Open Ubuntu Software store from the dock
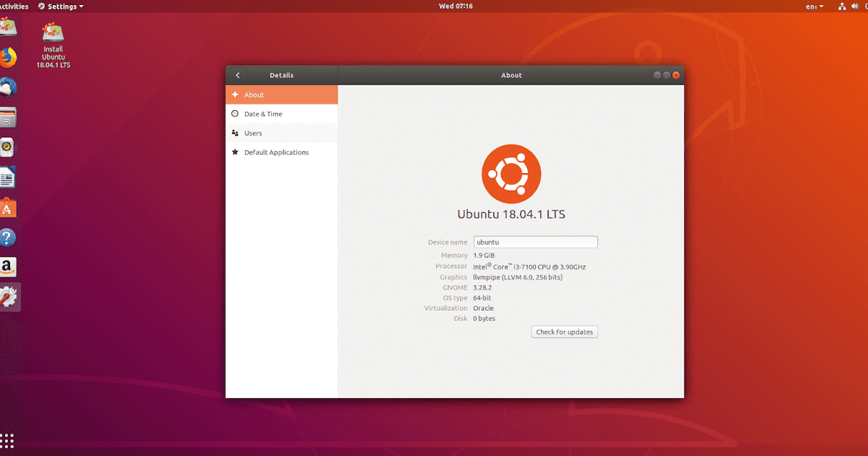868x456 pixels. [x=9, y=208]
